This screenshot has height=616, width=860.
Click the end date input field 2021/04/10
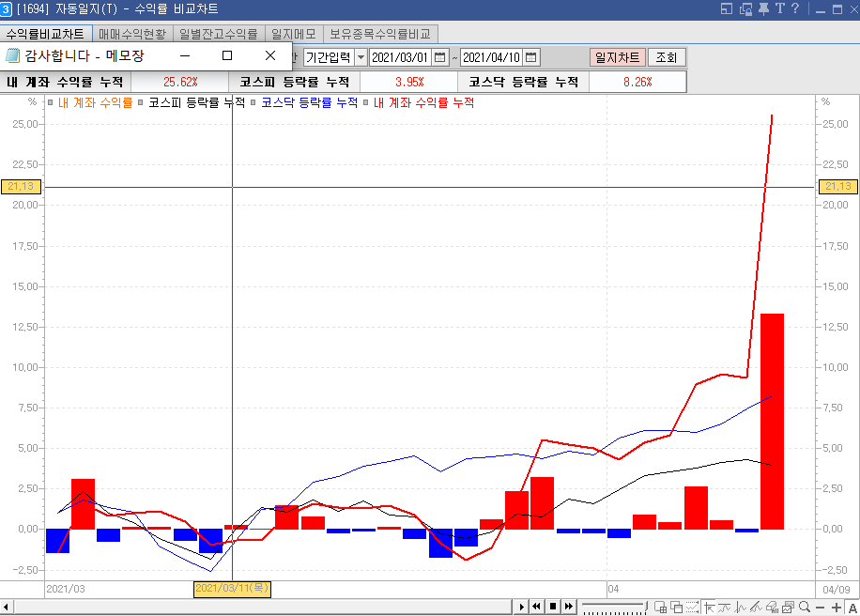point(490,57)
